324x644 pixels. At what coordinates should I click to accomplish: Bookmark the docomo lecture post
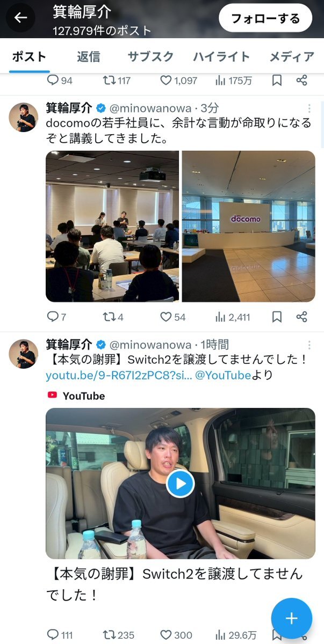[x=277, y=317]
